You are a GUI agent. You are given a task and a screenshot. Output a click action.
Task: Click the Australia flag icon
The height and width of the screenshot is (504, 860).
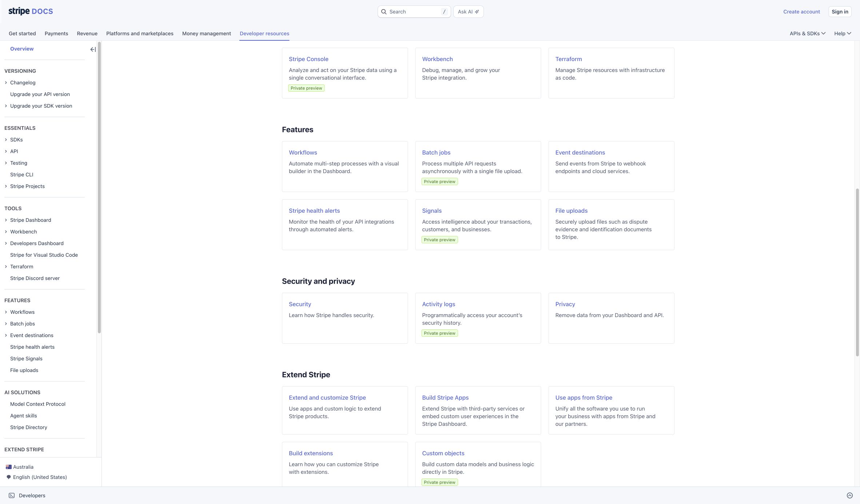tap(8, 467)
